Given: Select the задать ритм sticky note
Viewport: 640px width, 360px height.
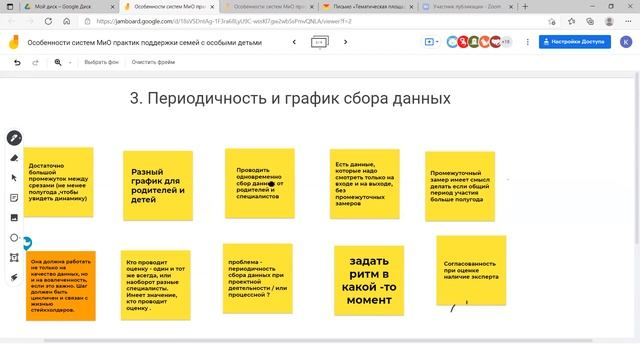Looking at the screenshot, I should pos(369,280).
